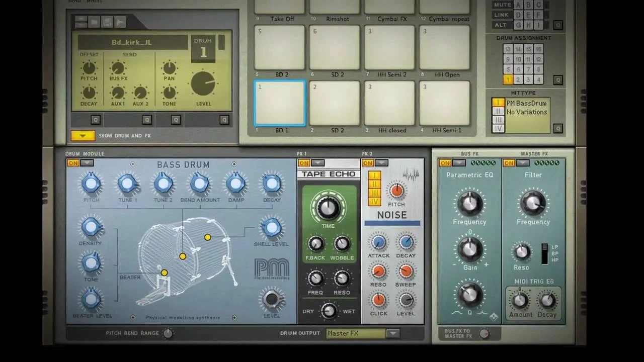644x362 pixels.
Task: Assign to drum 16 in Drum Assignment
Action: click(x=538, y=49)
